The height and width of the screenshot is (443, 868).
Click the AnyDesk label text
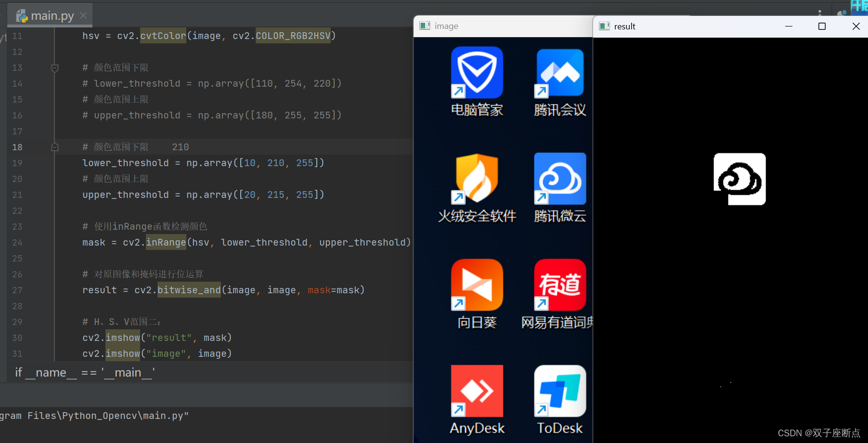tap(477, 428)
